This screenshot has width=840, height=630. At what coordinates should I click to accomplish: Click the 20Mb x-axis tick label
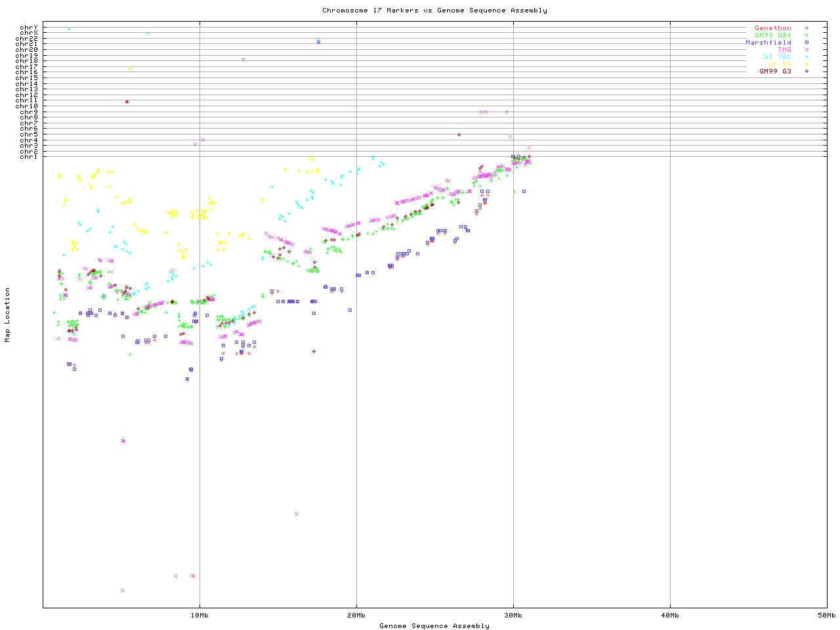click(356, 616)
